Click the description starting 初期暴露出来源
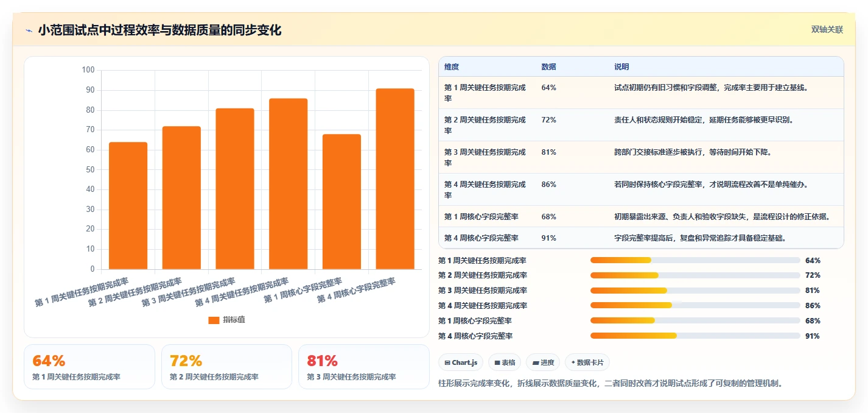868x413 pixels. [x=722, y=217]
